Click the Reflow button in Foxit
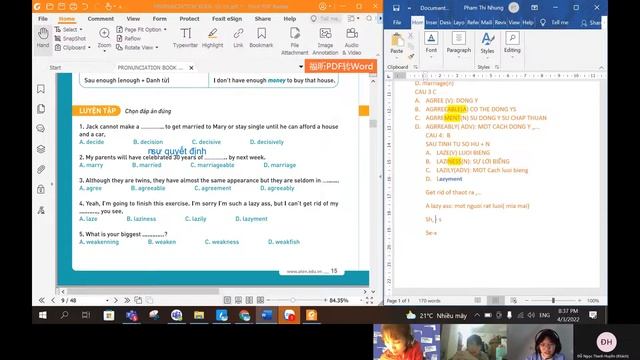Screen dimensions: 640x360 point(128,38)
